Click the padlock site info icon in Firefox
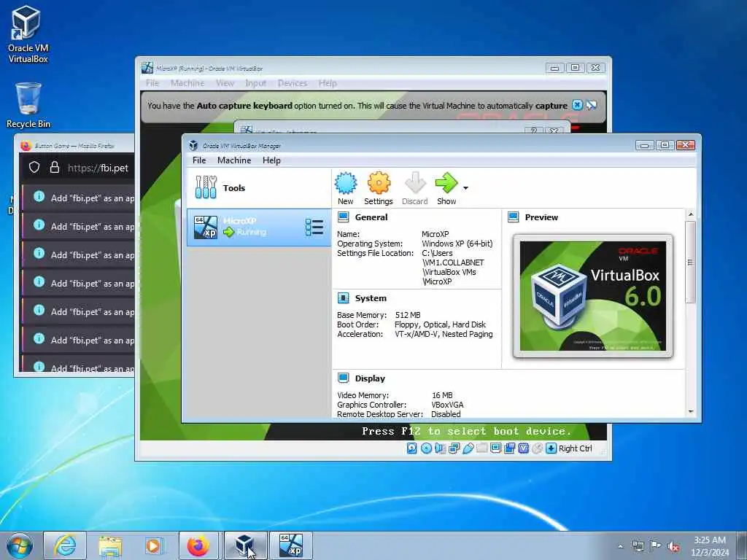 point(55,167)
